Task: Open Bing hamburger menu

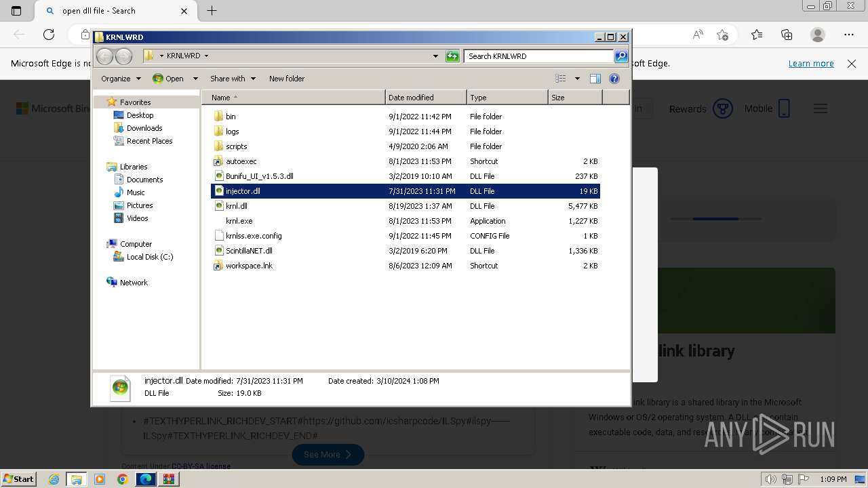Action: click(821, 108)
